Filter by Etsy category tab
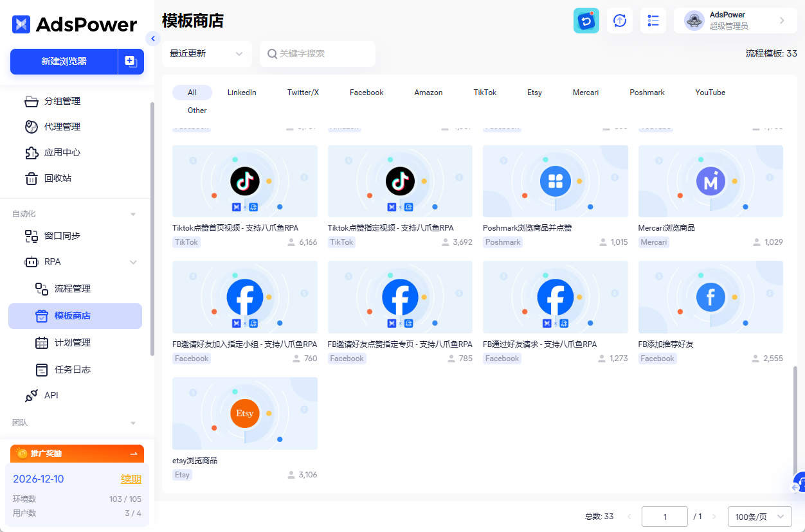The width and height of the screenshot is (805, 532). [x=534, y=93]
